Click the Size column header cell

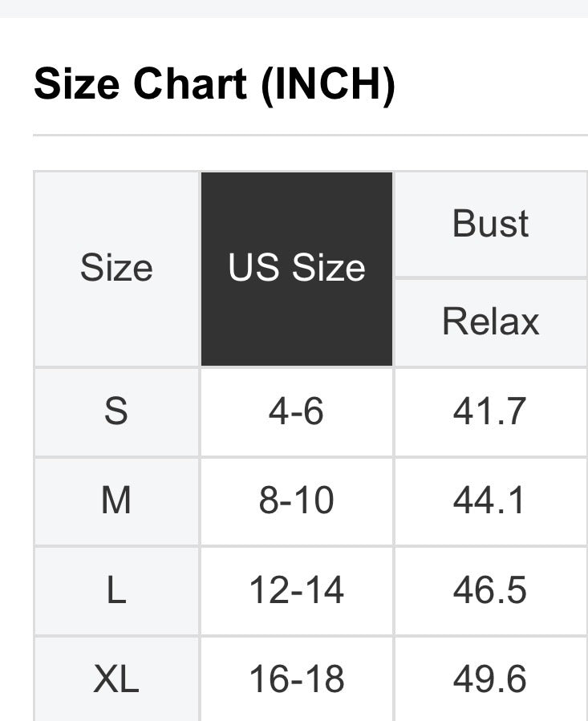click(x=116, y=269)
